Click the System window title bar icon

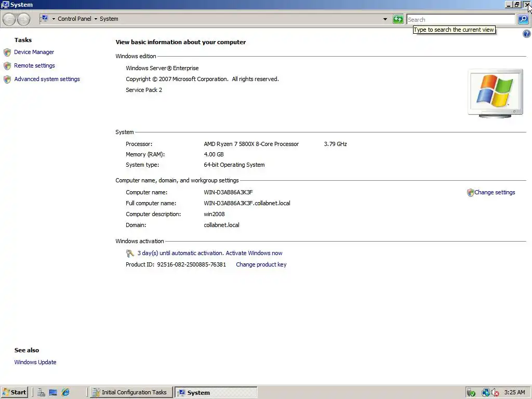coord(5,4)
